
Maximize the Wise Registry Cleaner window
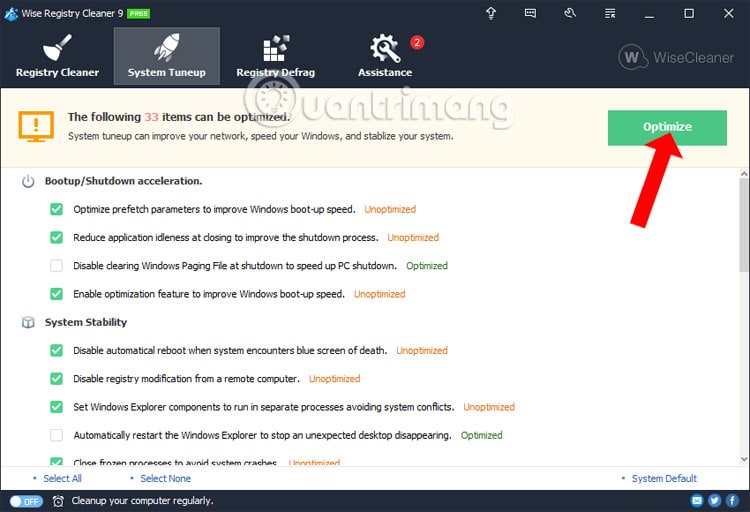coord(689,13)
